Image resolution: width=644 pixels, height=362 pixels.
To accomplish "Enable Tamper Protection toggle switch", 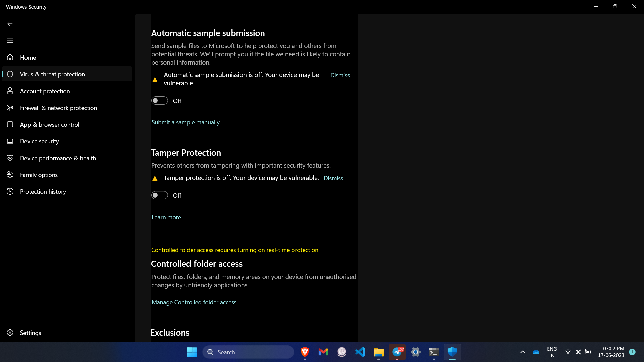I will click(x=160, y=195).
